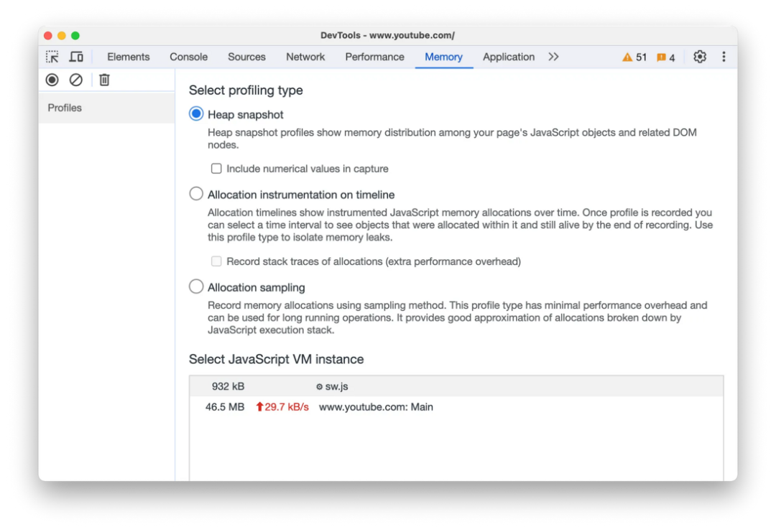Select the sw.js VM instance row
776x532 pixels.
[x=456, y=386]
